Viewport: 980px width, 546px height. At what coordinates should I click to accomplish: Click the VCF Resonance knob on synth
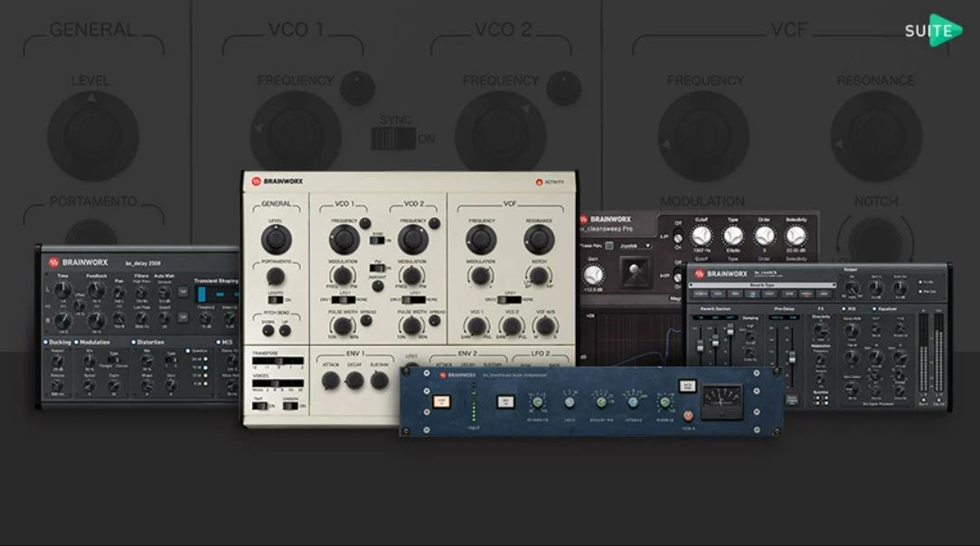539,240
